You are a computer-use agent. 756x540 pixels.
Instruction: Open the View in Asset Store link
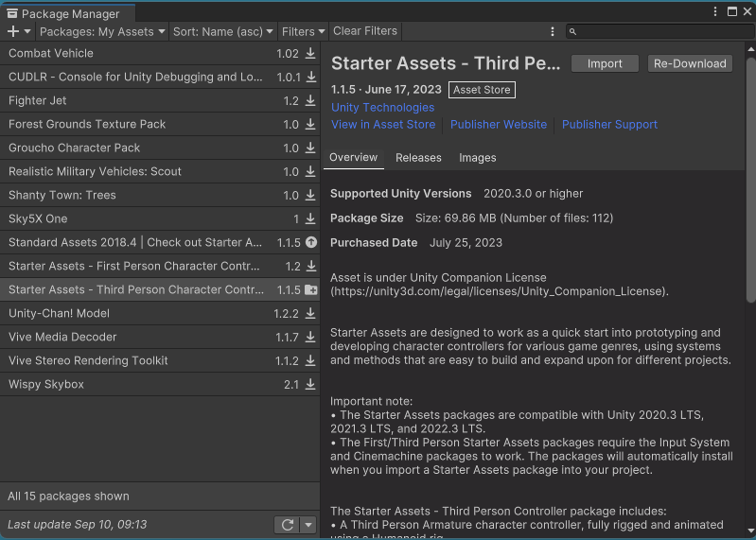[x=383, y=125]
